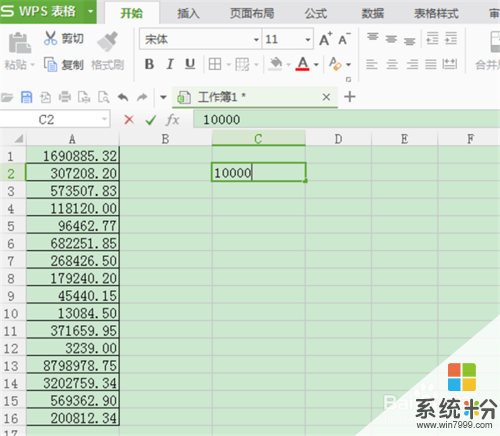Screen dimensions: 500x436
Task: Toggle Bold formatting
Action: (x=149, y=64)
